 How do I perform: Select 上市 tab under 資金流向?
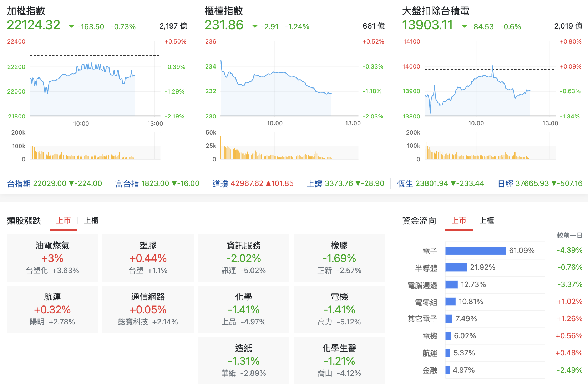459,221
